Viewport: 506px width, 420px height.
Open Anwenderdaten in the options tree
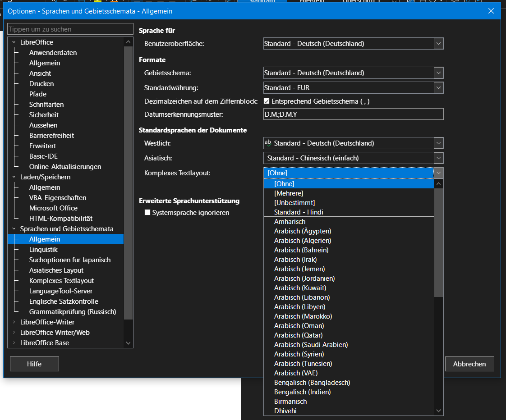coord(53,53)
